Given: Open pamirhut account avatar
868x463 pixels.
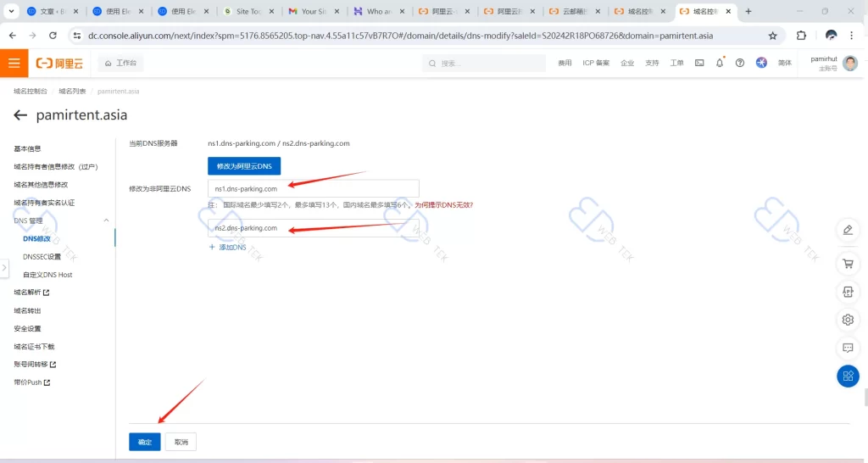Looking at the screenshot, I should click(850, 63).
